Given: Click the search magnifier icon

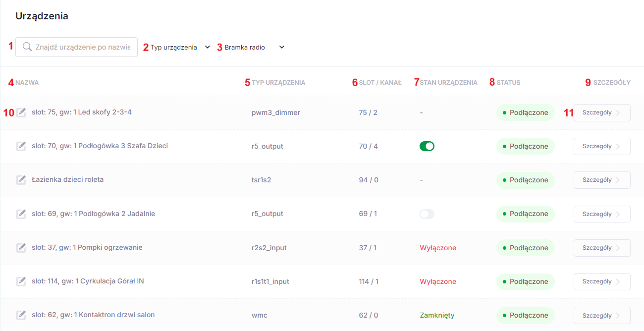Looking at the screenshot, I should point(27,47).
